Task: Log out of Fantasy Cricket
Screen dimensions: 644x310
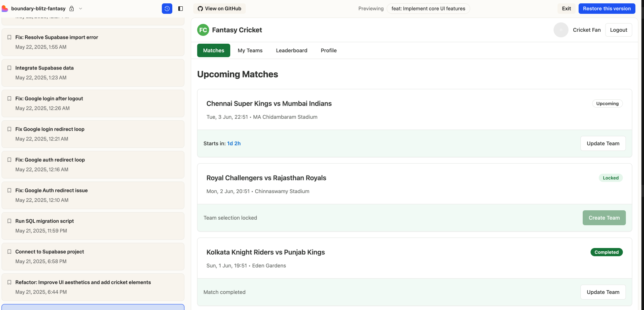Action: (619, 30)
